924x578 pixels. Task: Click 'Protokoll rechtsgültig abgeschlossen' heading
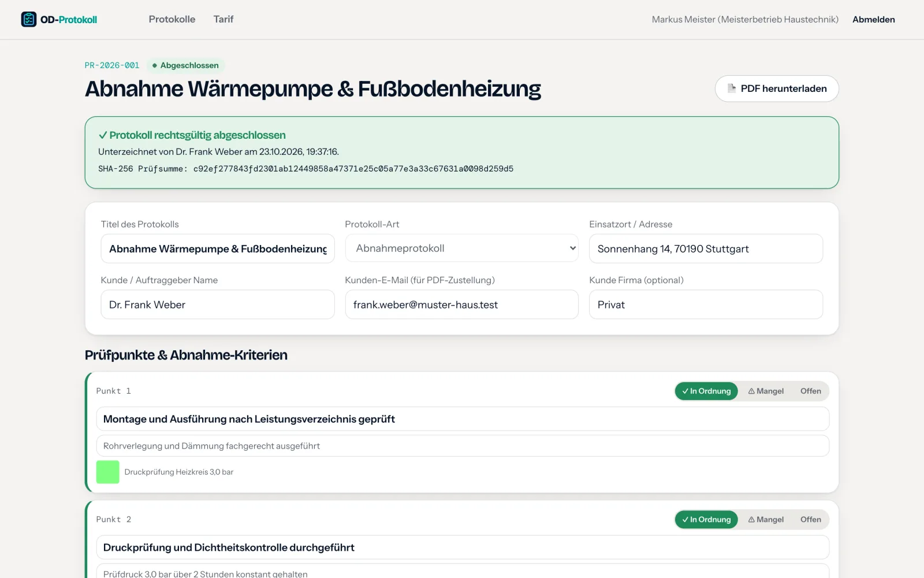click(x=192, y=135)
